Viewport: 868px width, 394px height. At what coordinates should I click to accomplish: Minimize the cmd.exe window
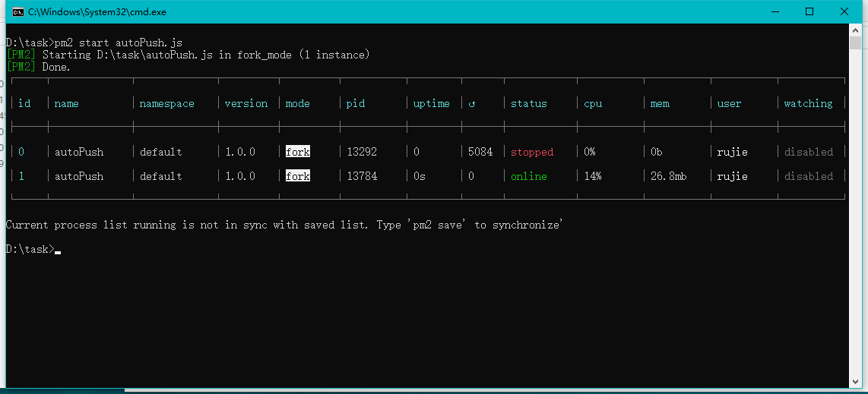coord(775,11)
